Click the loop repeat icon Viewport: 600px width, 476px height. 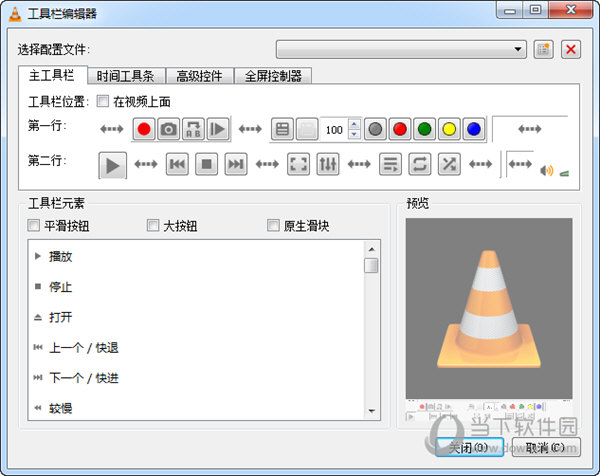pos(420,164)
